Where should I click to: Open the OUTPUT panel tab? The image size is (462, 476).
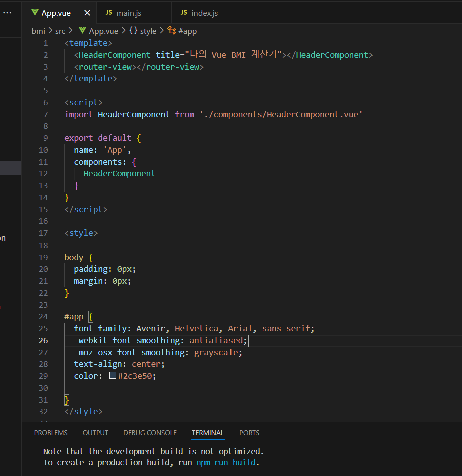(95, 433)
